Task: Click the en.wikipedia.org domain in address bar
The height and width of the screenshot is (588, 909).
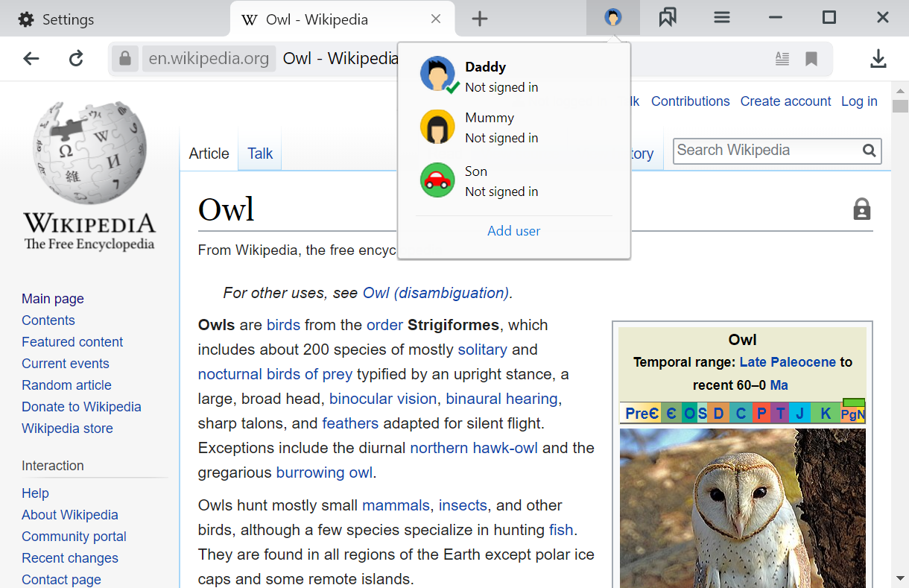Action: click(209, 58)
